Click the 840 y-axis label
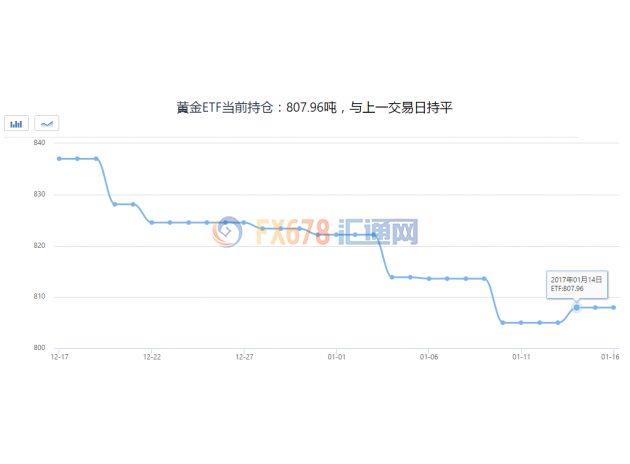 tap(39, 143)
